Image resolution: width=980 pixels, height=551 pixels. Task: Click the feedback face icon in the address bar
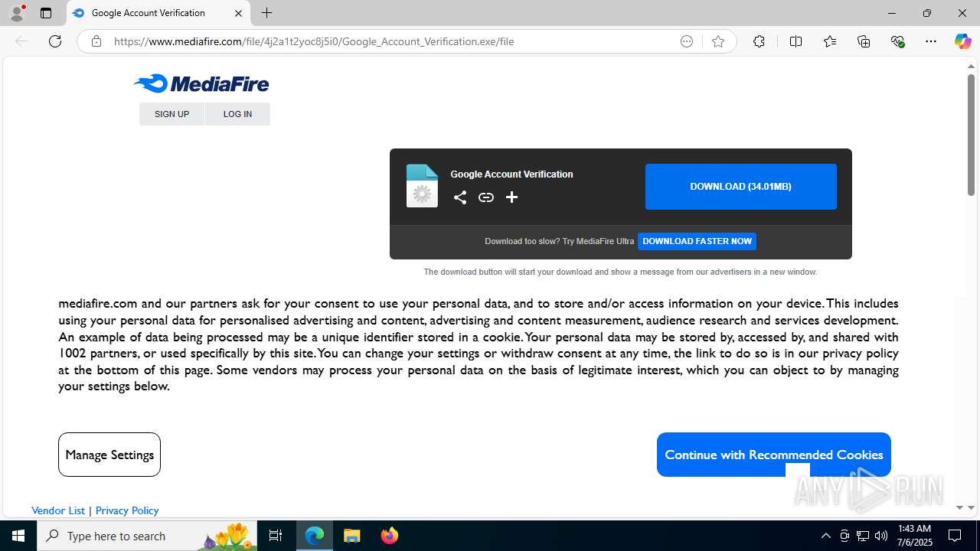tap(687, 41)
